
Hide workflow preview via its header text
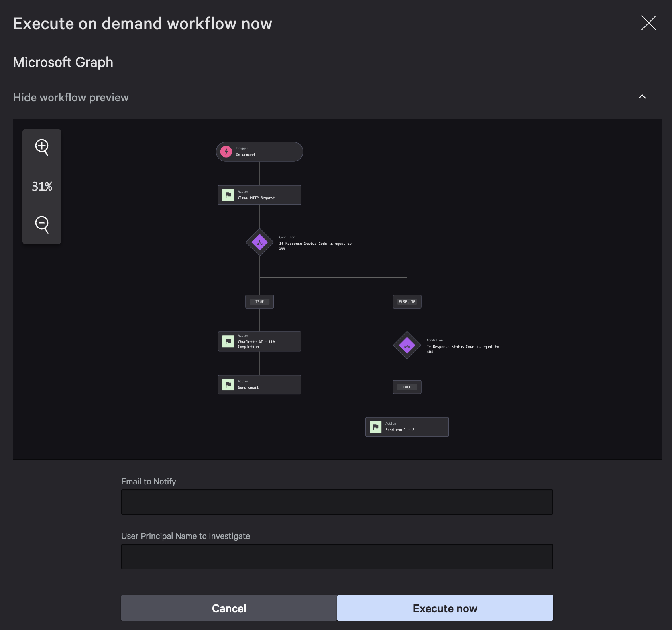(x=71, y=97)
